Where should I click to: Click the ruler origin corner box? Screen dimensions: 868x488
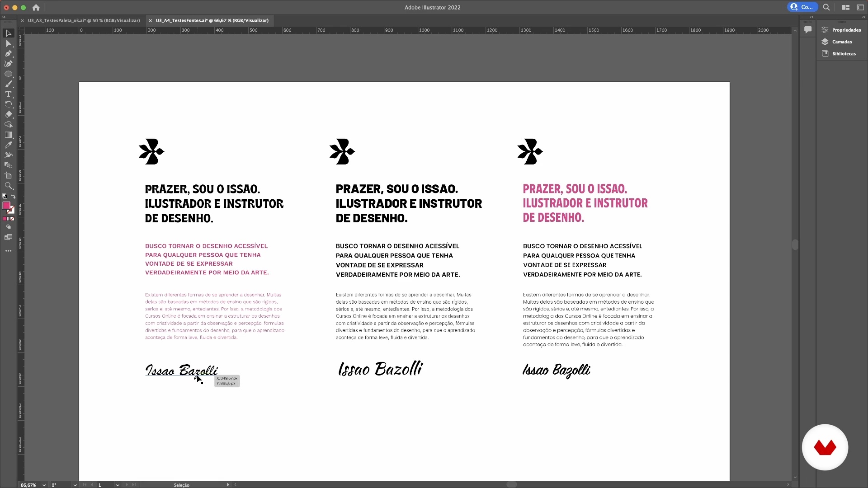(21, 30)
